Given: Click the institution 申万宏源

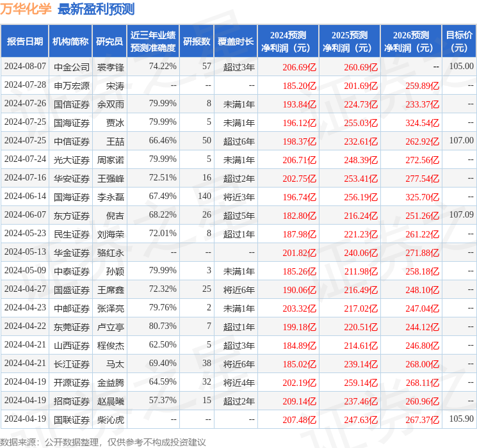Looking at the screenshot, I should tap(72, 86).
